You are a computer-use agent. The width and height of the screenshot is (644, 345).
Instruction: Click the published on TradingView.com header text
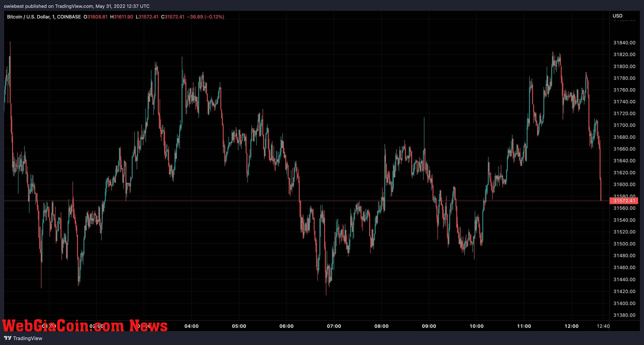77,6
